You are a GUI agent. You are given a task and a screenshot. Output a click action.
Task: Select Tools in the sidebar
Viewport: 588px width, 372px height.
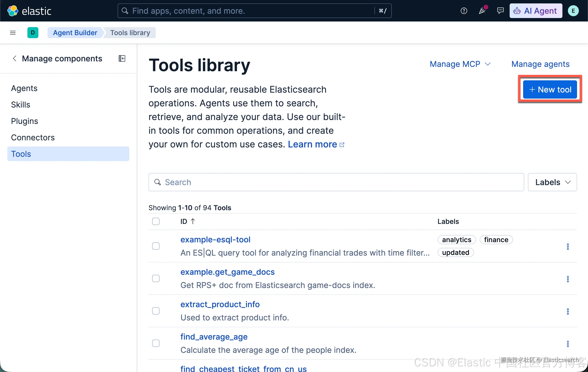[x=68, y=154]
